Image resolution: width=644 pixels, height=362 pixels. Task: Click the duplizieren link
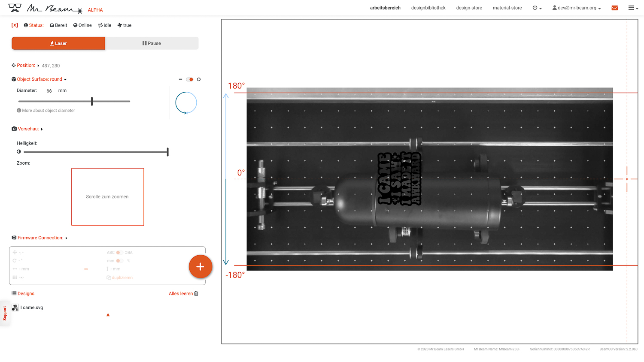click(122, 278)
